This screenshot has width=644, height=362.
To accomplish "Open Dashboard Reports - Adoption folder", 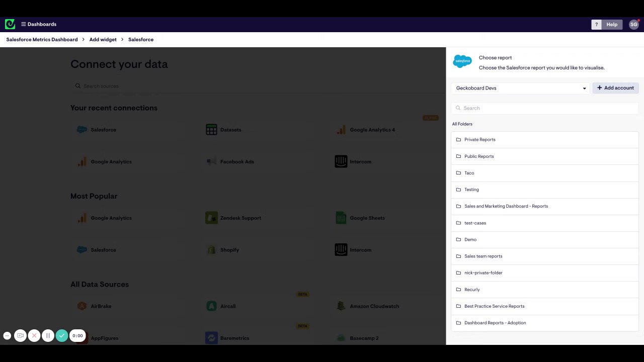I will (x=545, y=323).
